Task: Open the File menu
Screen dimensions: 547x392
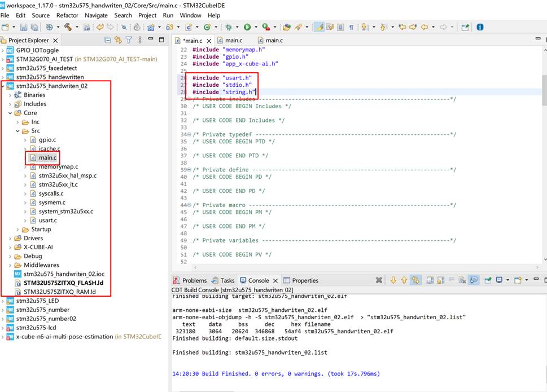Action: [5, 15]
